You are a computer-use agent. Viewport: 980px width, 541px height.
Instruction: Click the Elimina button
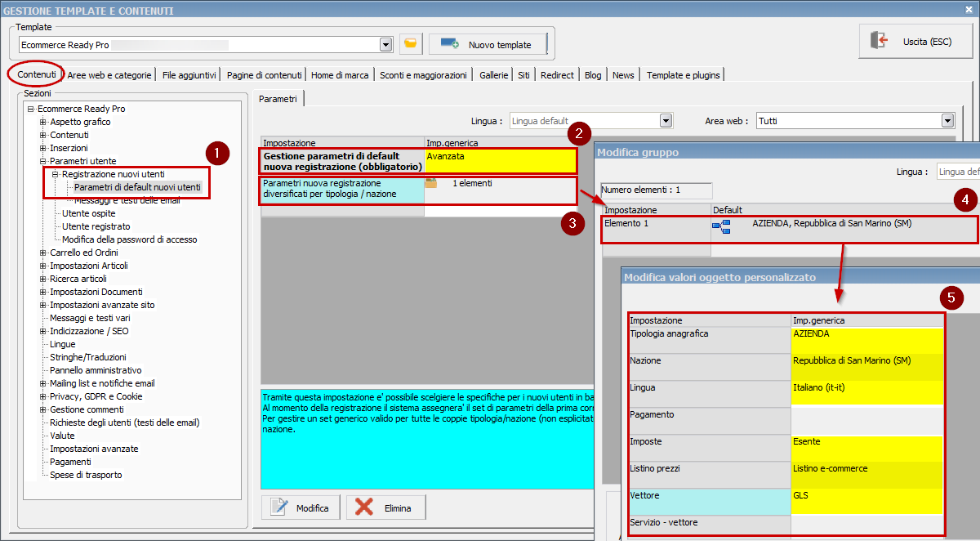(386, 507)
